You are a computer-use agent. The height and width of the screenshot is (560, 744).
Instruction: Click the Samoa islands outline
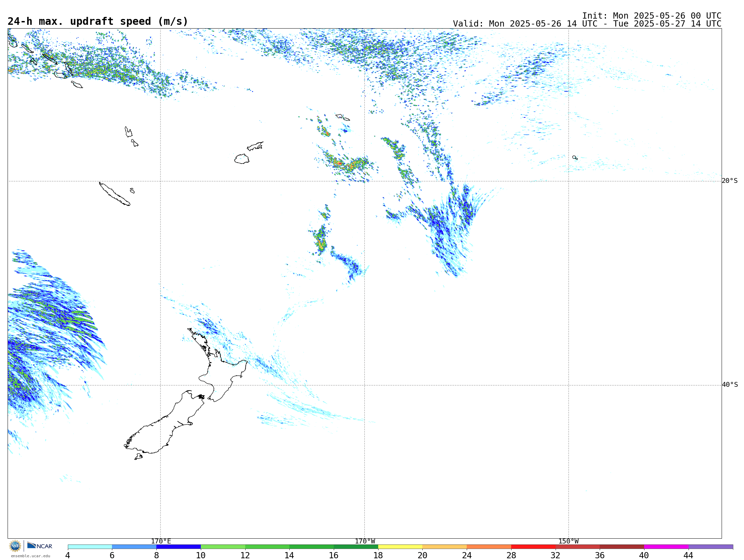(x=343, y=117)
